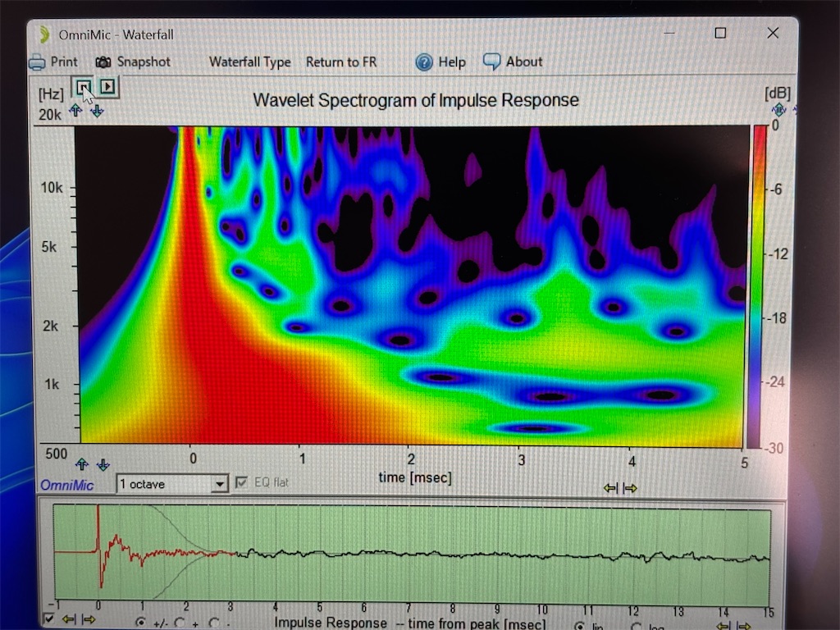The height and width of the screenshot is (630, 840).
Task: Open the About dialog
Action: [x=513, y=62]
